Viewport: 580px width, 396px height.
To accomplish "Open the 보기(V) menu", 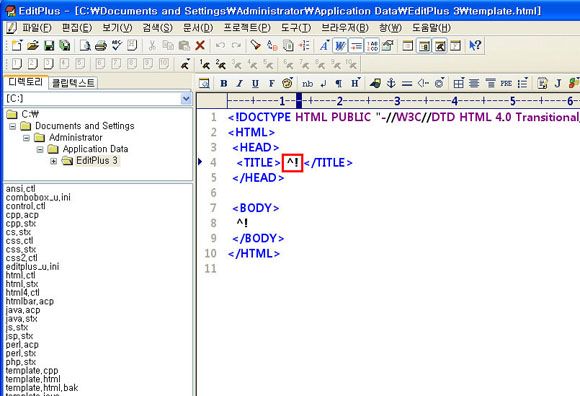I will (117, 28).
